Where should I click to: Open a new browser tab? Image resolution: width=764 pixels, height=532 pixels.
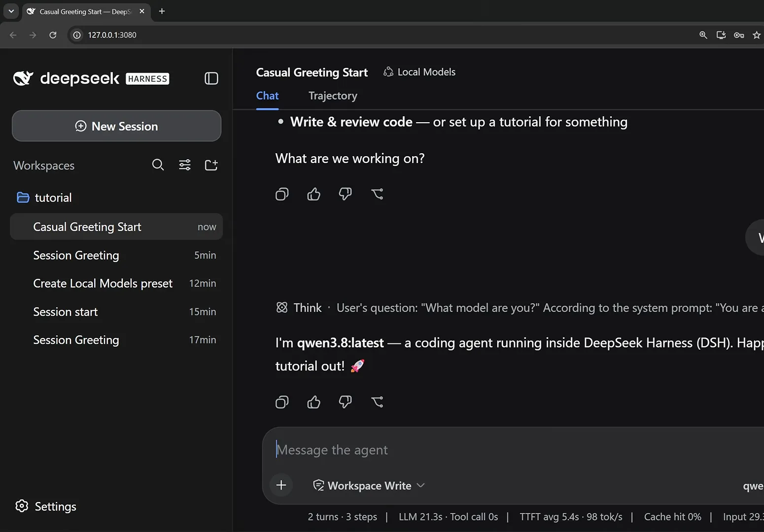tap(162, 11)
